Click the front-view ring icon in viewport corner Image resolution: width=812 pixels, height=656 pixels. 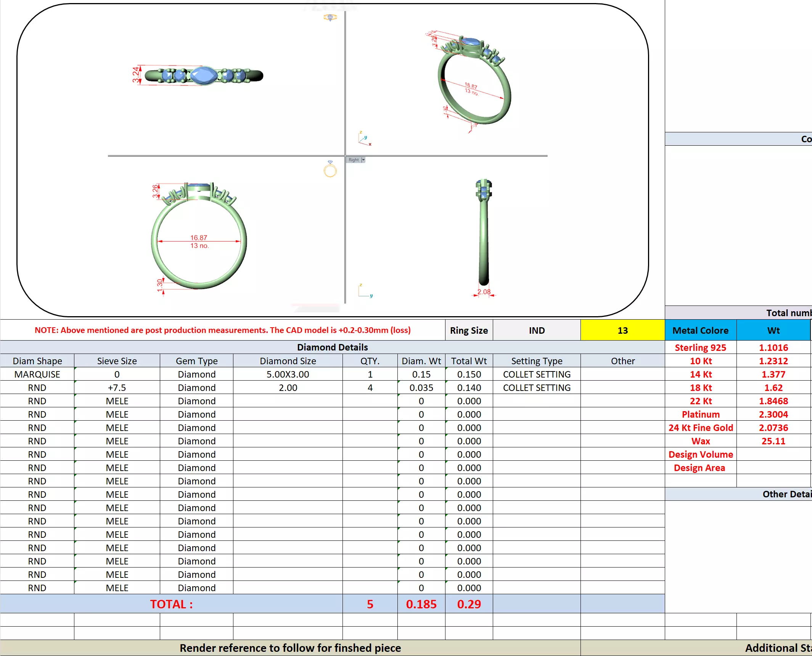coord(330,169)
